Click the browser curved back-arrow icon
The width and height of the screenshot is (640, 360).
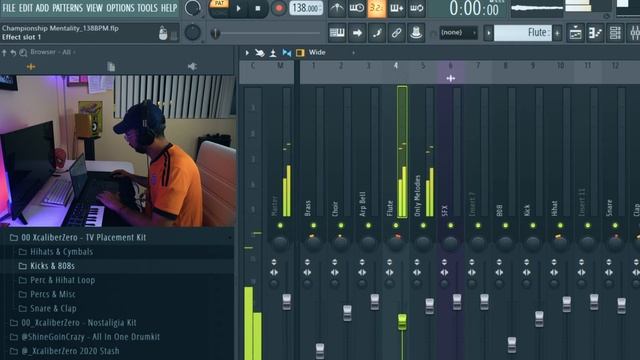tap(13, 53)
